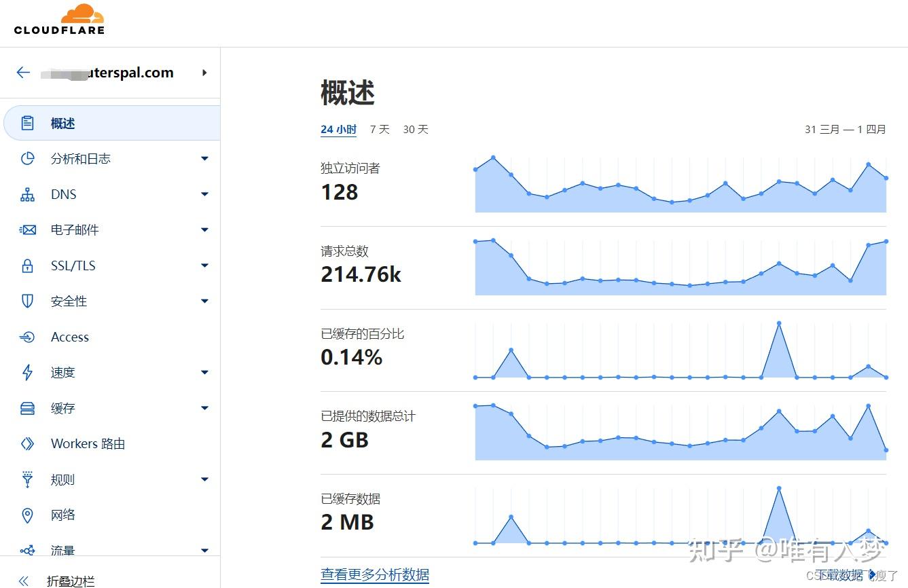Click the 电子邮件 envelope icon

(x=27, y=229)
